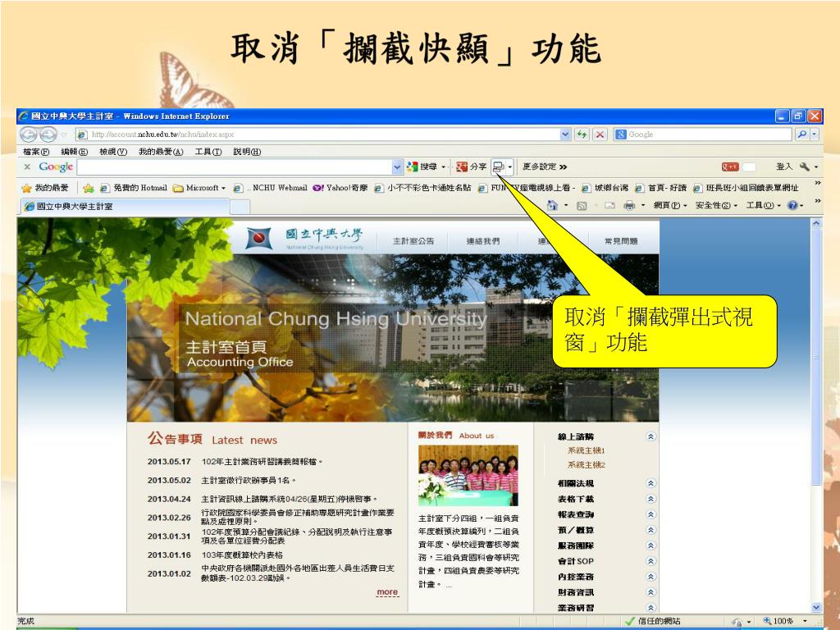This screenshot has width=840, height=630.
Task: Open the 工具(T) menu
Action: [208, 152]
